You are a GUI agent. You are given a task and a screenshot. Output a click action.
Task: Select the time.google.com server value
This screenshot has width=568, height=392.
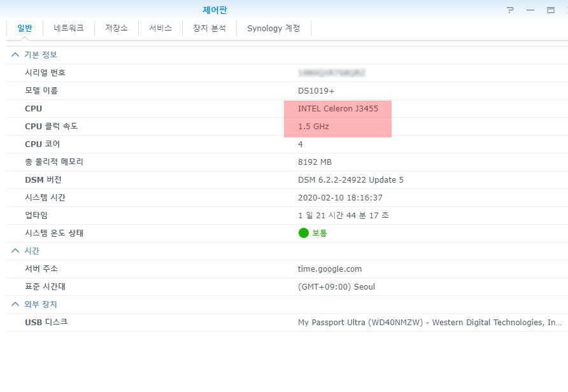(x=330, y=269)
